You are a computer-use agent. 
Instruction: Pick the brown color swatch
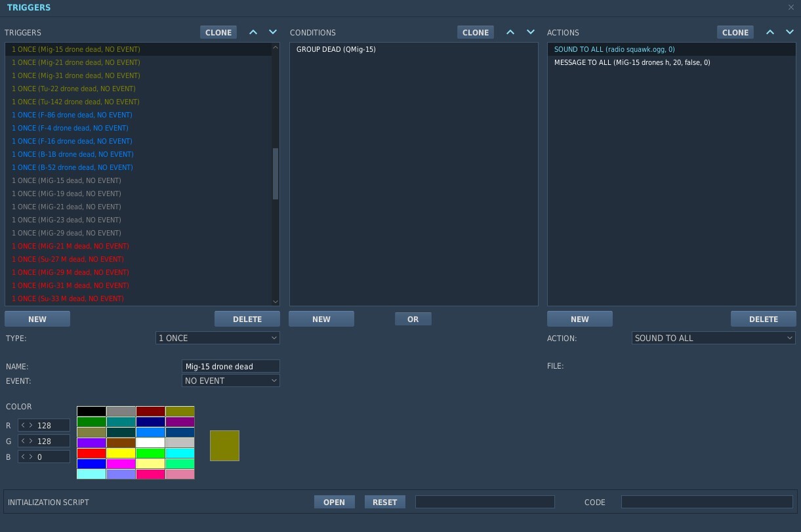coord(121,443)
